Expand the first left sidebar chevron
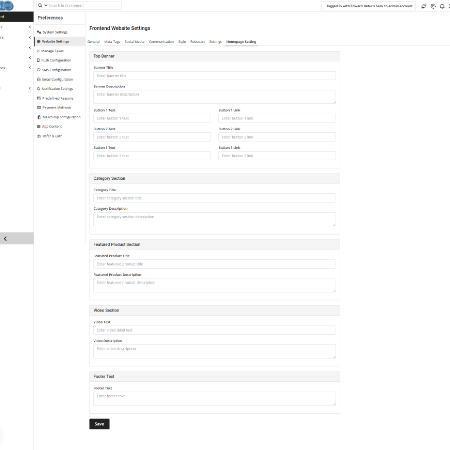Viewport: 450px width, 450px height. [30, 27]
